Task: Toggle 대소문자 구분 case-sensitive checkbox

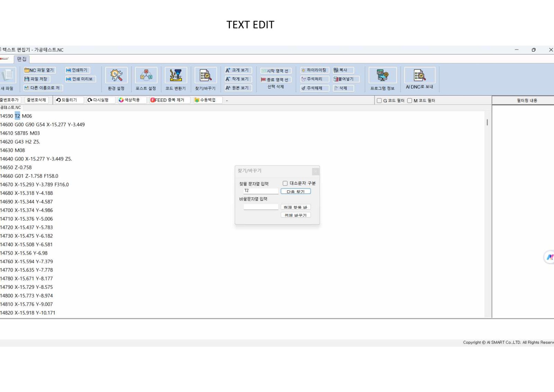Action: click(285, 183)
